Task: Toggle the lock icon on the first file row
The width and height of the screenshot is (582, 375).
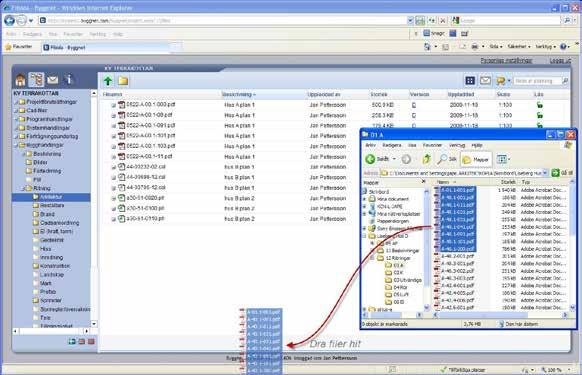Action: (540, 105)
